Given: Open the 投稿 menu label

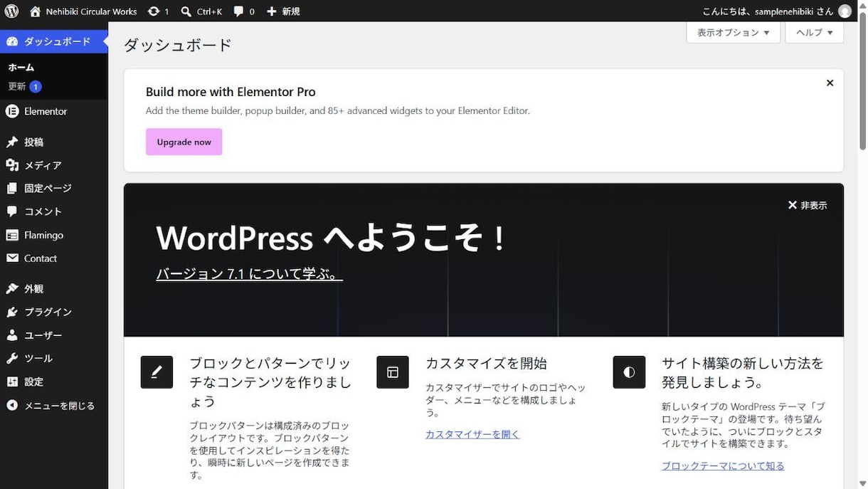Looking at the screenshot, I should tap(34, 142).
